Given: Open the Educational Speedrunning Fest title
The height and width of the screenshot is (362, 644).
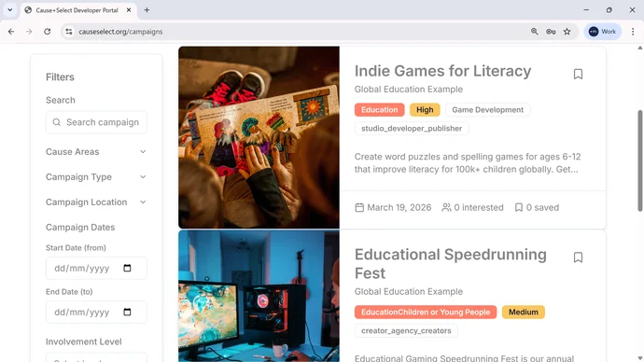Looking at the screenshot, I should [x=451, y=264].
